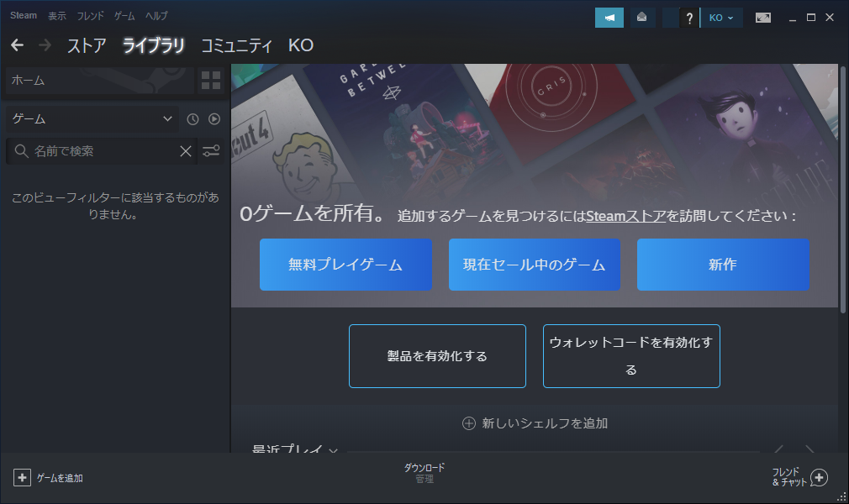Open the KO account dropdown
Viewport: 849px width, 504px height.
[x=721, y=18]
